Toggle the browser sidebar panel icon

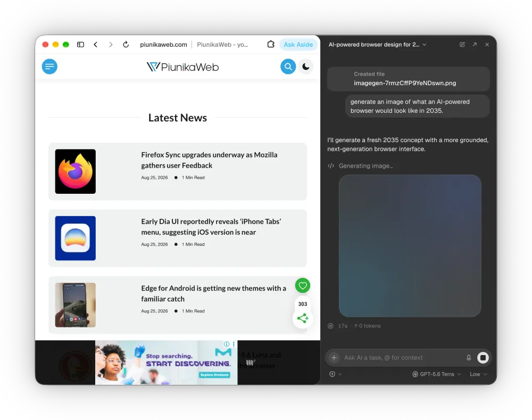80,45
